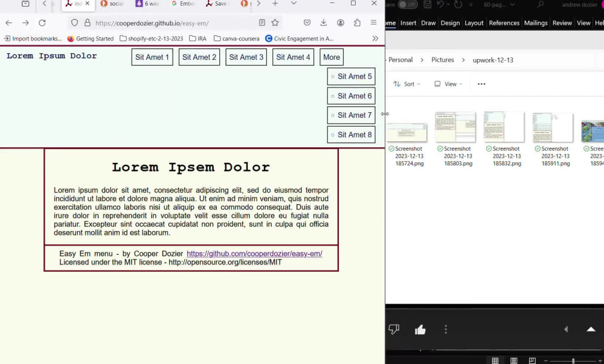This screenshot has height=364, width=604.
Task: Bookmark this page with the star icon
Action: point(275,23)
